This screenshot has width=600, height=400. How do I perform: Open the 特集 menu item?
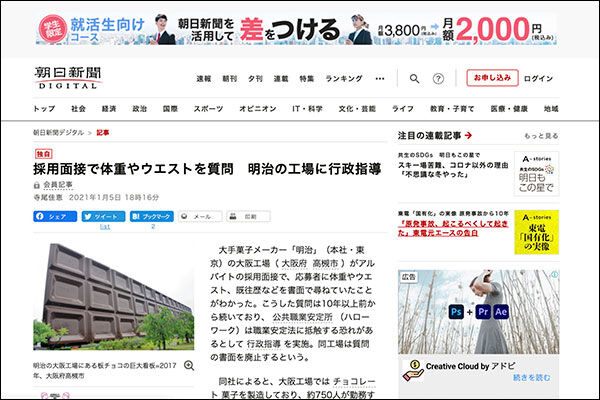pyautogui.click(x=307, y=79)
